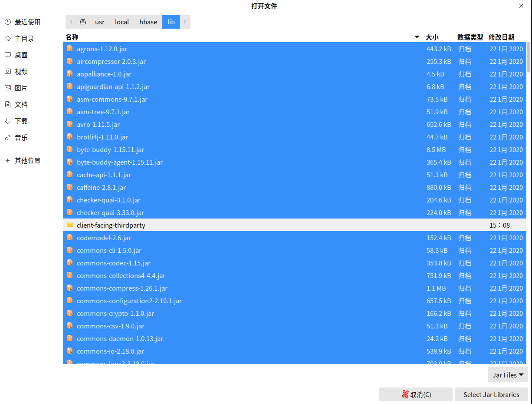The image size is (532, 404).
Task: Click the 取消(C) cancel button
Action: [416, 394]
